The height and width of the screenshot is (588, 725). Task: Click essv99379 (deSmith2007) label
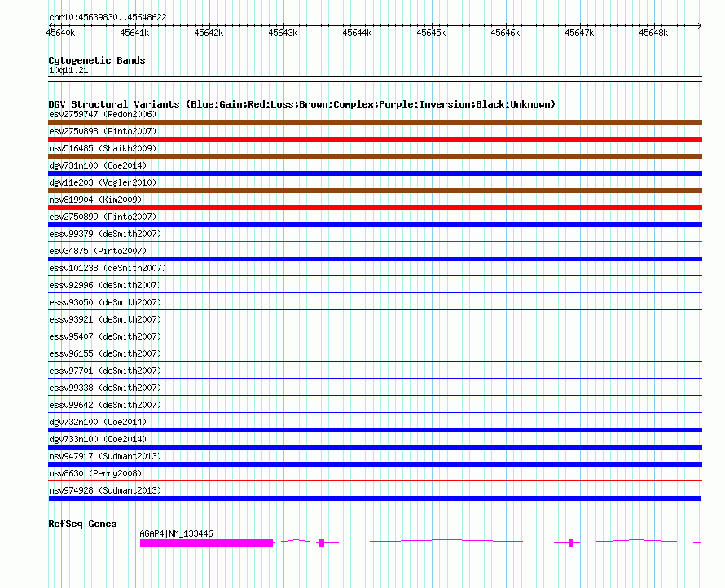click(105, 234)
